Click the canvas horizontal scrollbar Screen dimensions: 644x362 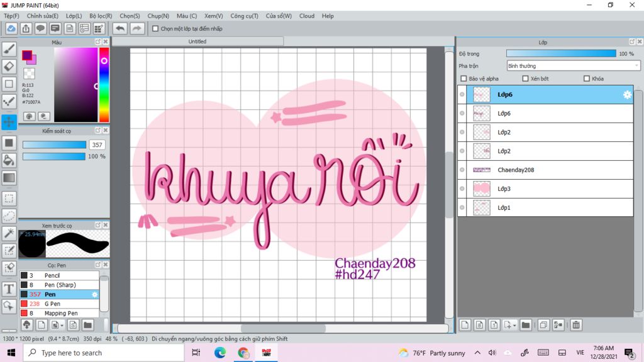283,328
